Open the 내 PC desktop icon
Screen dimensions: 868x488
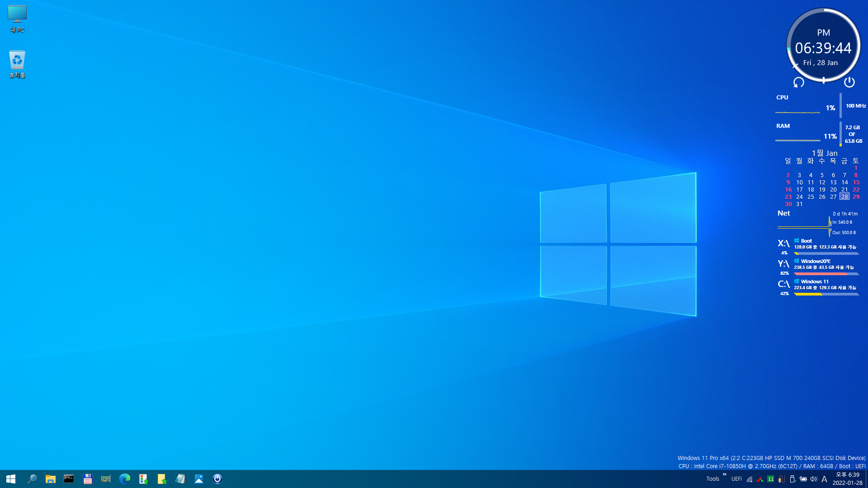(x=17, y=19)
